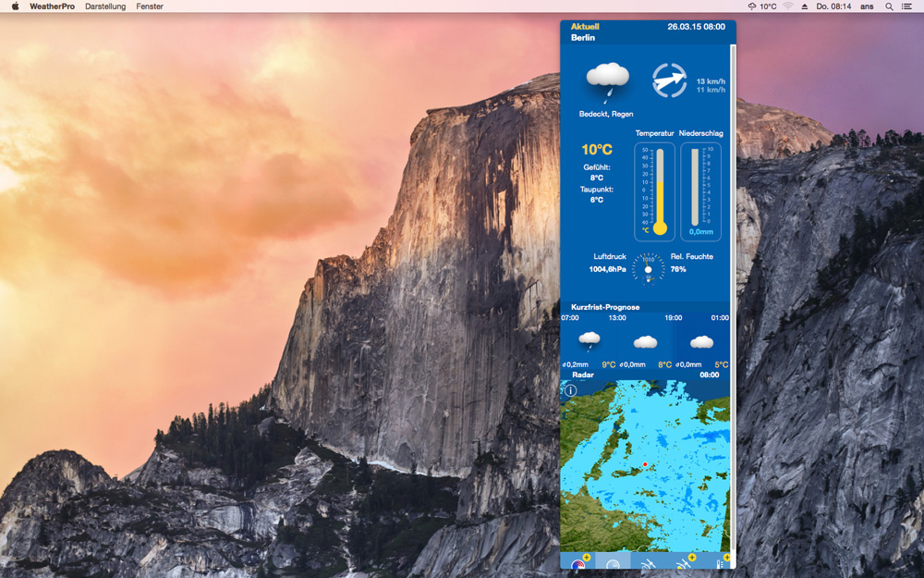Viewport: 924px width, 578px height.
Task: Select the premium satellite icon with plus badge
Action: pos(684,561)
